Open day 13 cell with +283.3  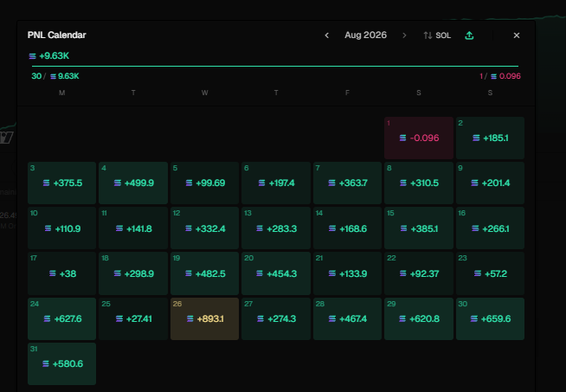(276, 228)
